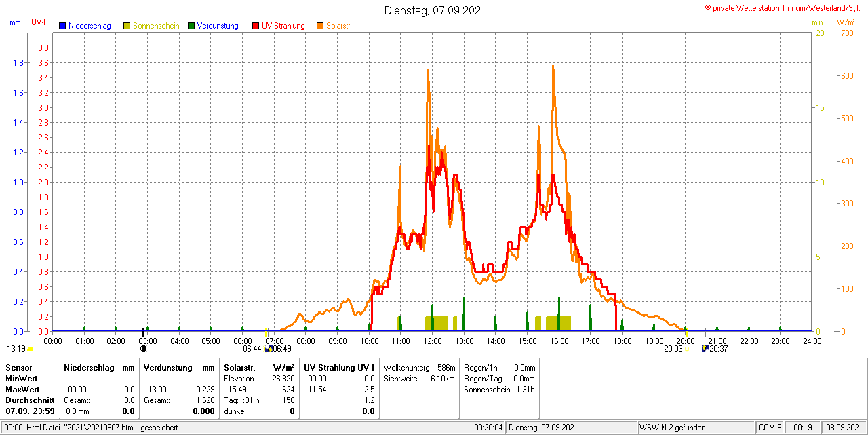Select the Niederschlag legend label
Screen dimensions: 868x435
pyautogui.click(x=90, y=26)
